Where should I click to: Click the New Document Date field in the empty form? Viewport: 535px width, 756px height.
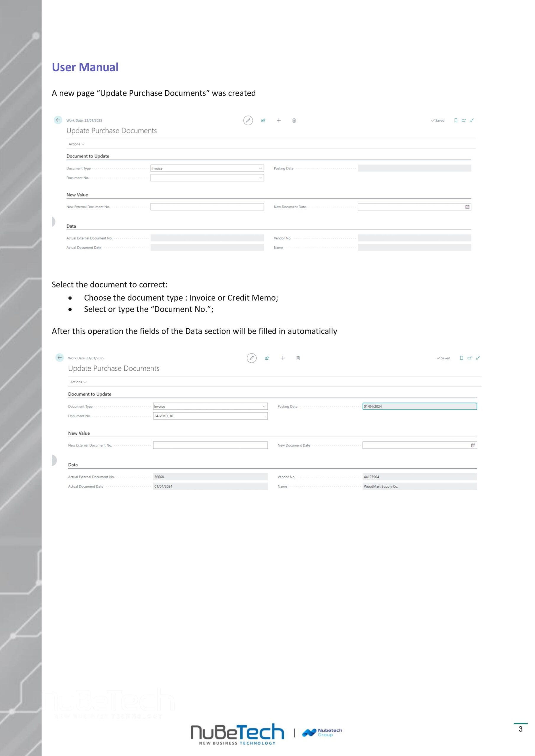coord(414,207)
